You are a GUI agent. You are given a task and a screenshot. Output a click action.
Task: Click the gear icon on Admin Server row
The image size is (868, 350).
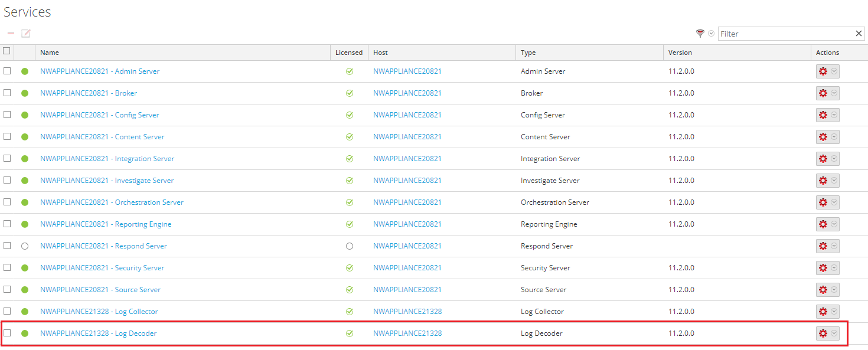point(823,71)
